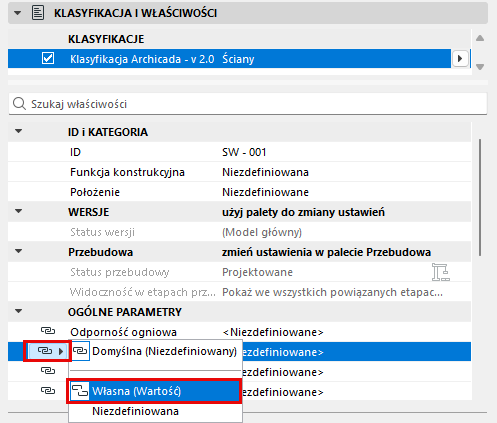Click the Widoczność w etapach przebudowy value
The height and width of the screenshot is (423, 497).
point(332,292)
